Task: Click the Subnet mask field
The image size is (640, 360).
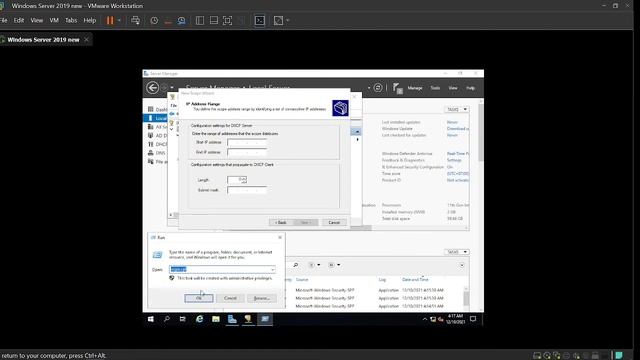Action: point(247,190)
